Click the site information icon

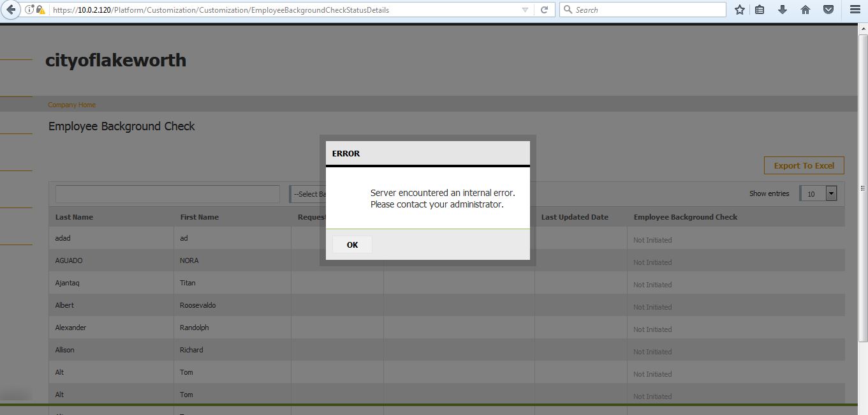click(29, 10)
